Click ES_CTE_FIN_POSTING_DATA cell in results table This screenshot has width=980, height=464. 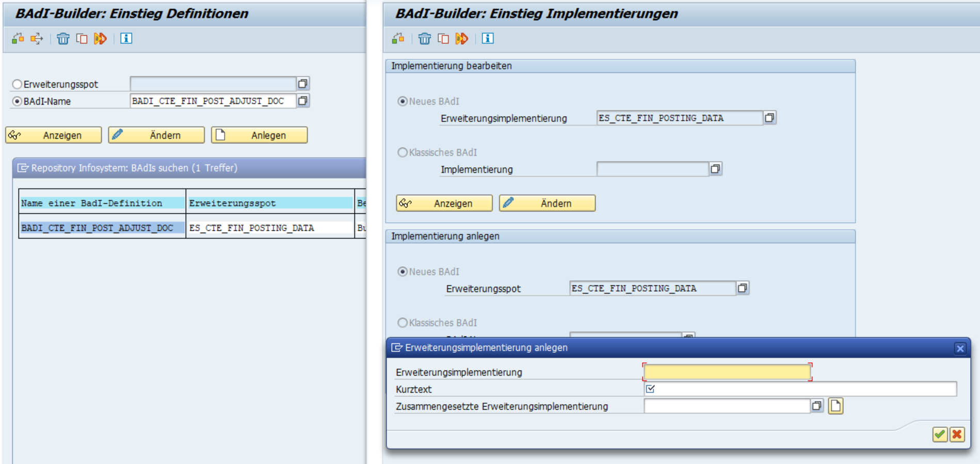coord(270,228)
